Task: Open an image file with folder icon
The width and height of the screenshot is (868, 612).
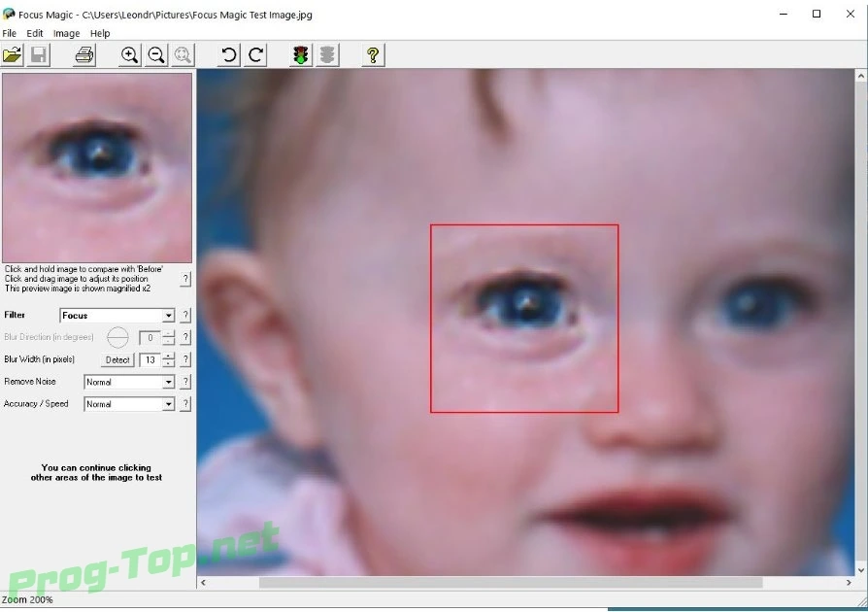Action: (x=13, y=54)
